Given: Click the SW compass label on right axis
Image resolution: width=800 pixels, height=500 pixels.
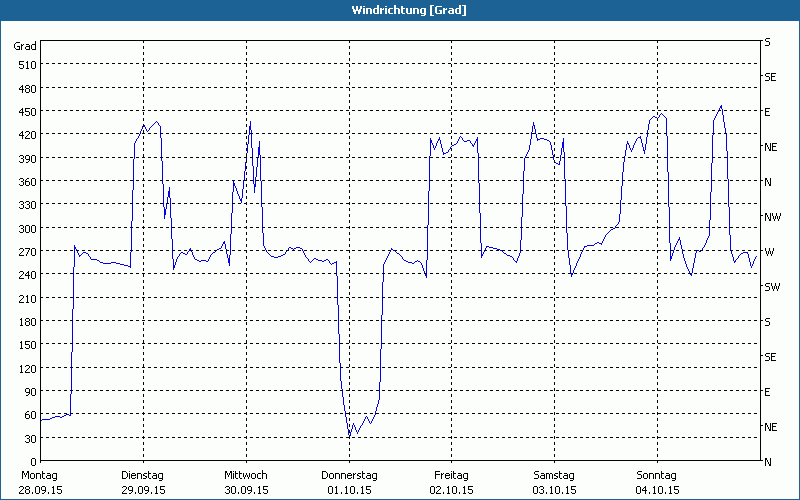Looking at the screenshot, I should pos(771,287).
